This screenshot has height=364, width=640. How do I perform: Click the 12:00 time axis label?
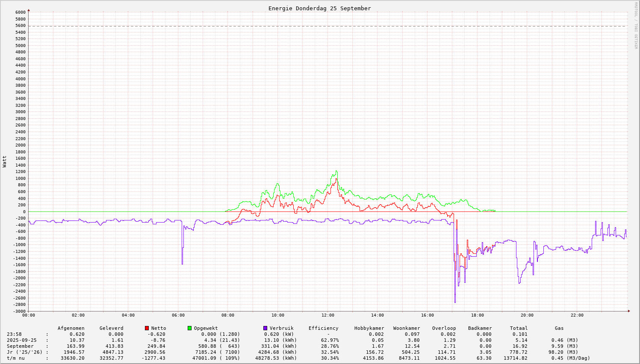327,315
